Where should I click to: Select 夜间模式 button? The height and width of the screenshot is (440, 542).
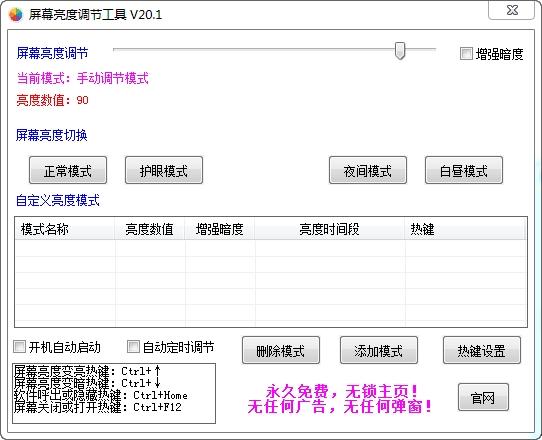click(x=368, y=170)
